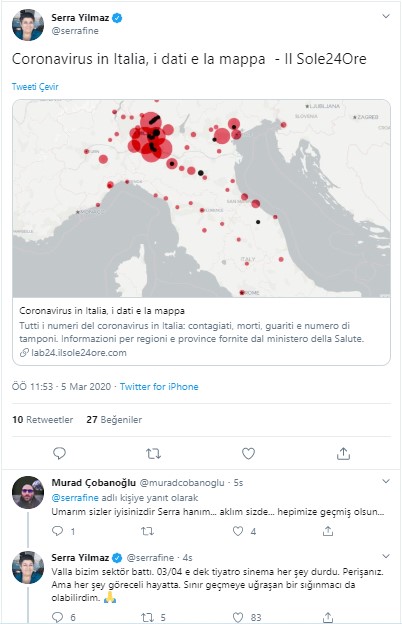The width and height of the screenshot is (402, 624).
Task: Retweet Murad Çobanoğlu's reply
Action: coord(148,531)
